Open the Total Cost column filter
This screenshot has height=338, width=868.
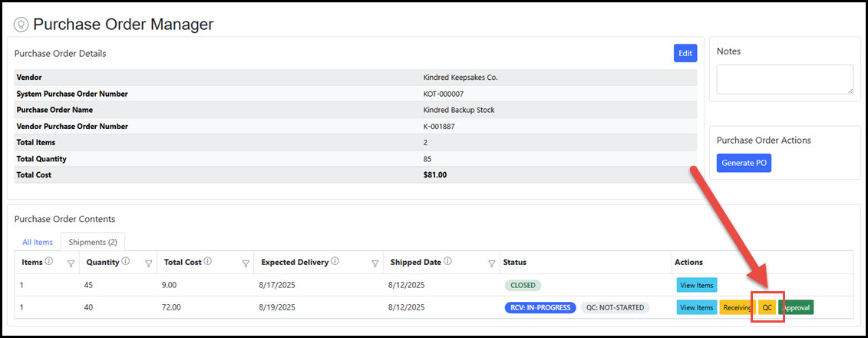point(246,263)
